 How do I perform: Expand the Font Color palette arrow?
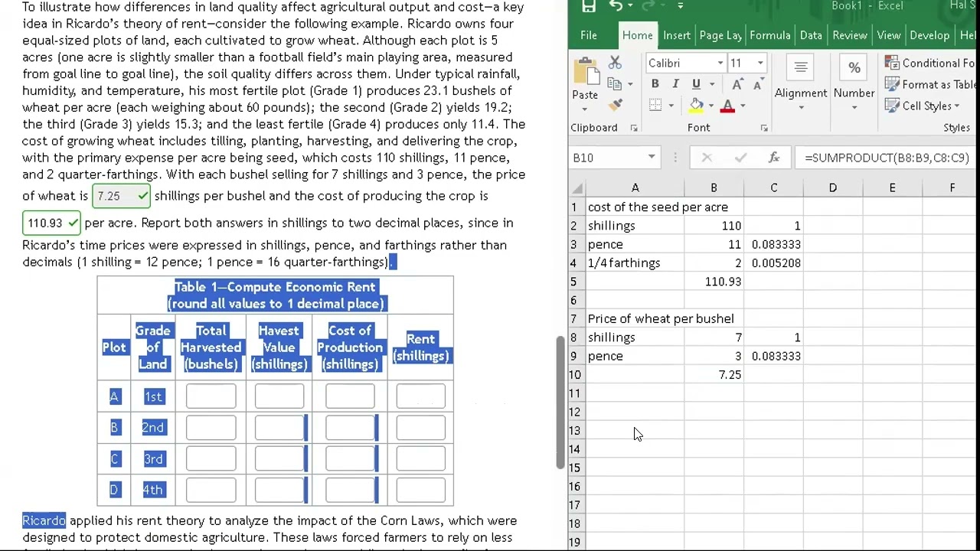coord(742,106)
